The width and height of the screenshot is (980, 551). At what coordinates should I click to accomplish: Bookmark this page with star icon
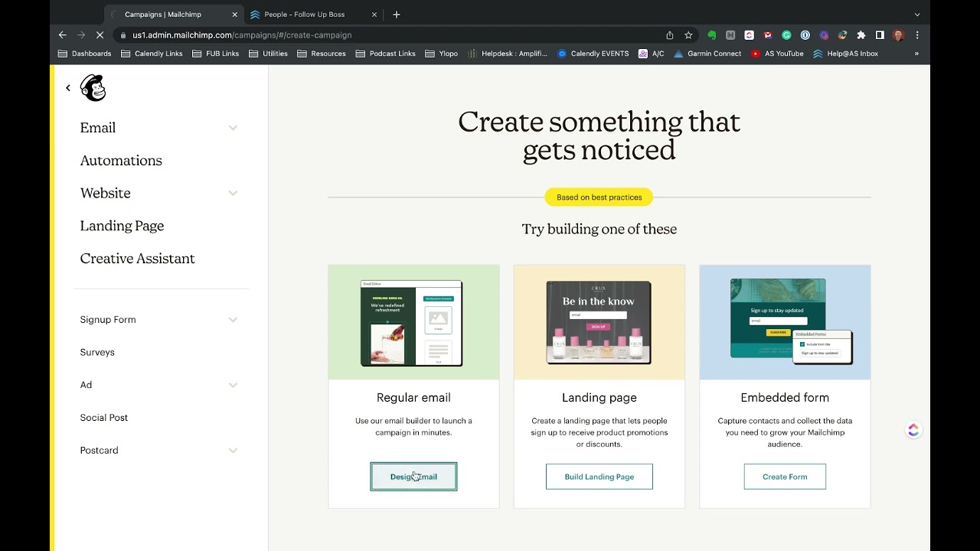coord(688,35)
